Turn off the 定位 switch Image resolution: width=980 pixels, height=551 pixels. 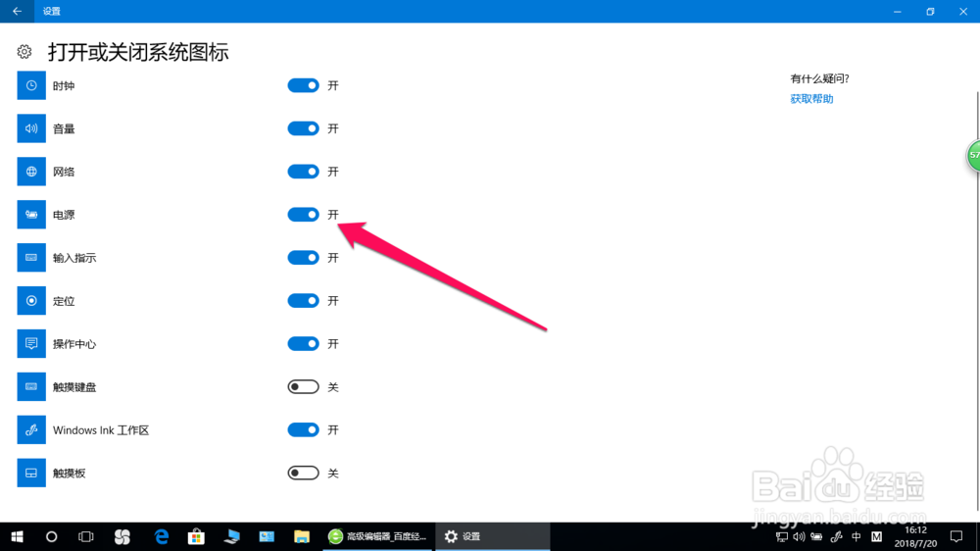pyautogui.click(x=303, y=301)
